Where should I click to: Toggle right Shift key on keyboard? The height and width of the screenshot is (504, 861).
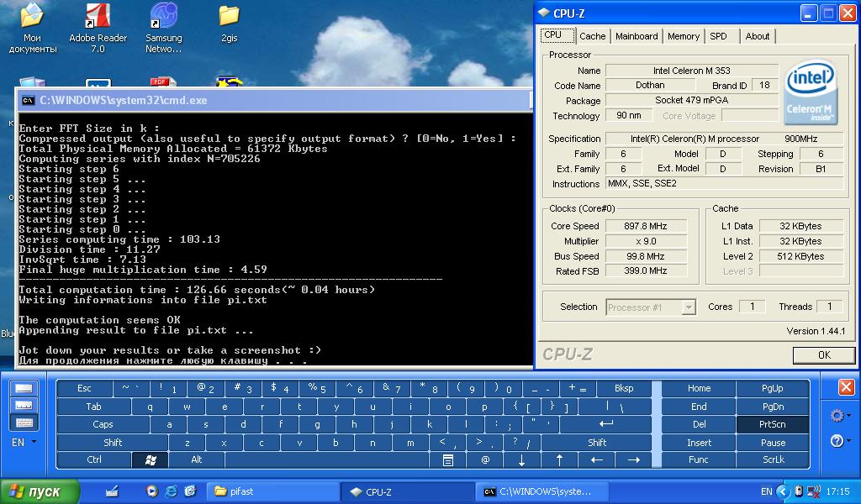(597, 443)
